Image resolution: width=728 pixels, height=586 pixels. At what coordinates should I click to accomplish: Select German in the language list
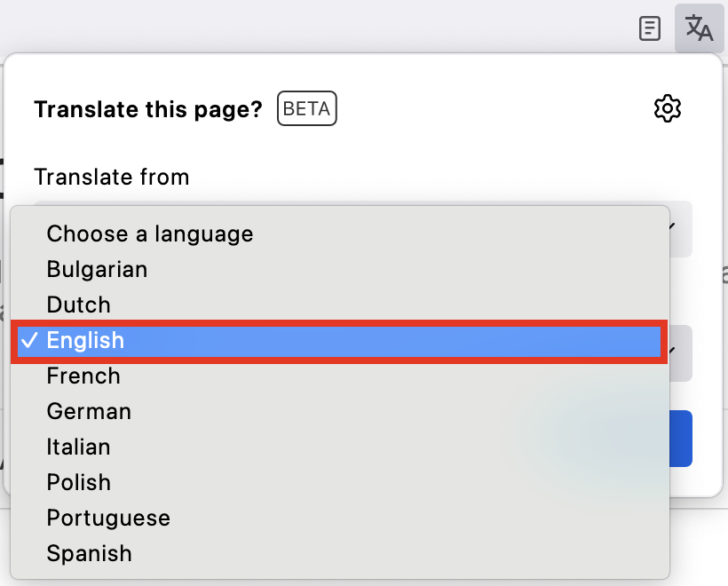(x=89, y=411)
